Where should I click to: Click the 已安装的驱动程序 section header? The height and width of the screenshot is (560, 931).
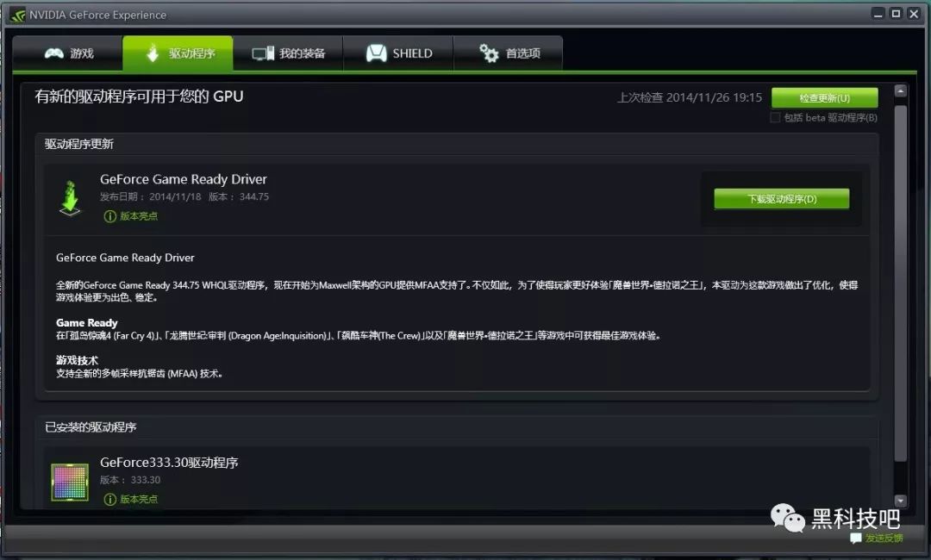[91, 427]
